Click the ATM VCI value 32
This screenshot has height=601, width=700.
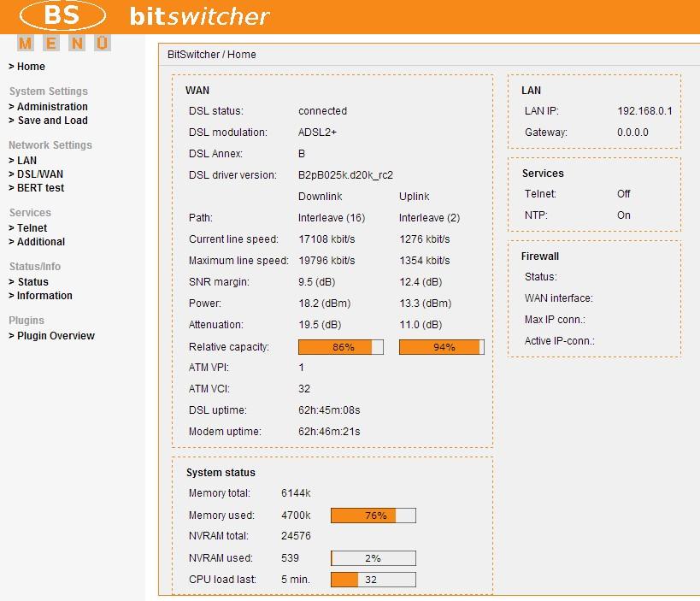(x=304, y=389)
